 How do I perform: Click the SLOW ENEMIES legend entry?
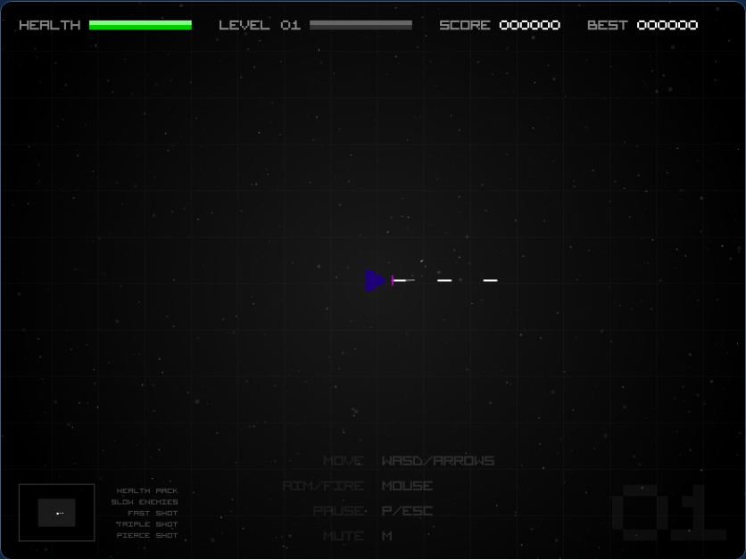145,502
